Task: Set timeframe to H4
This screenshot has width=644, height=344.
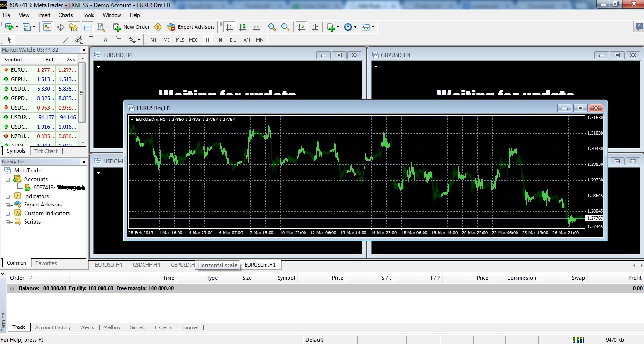Action: [220, 40]
